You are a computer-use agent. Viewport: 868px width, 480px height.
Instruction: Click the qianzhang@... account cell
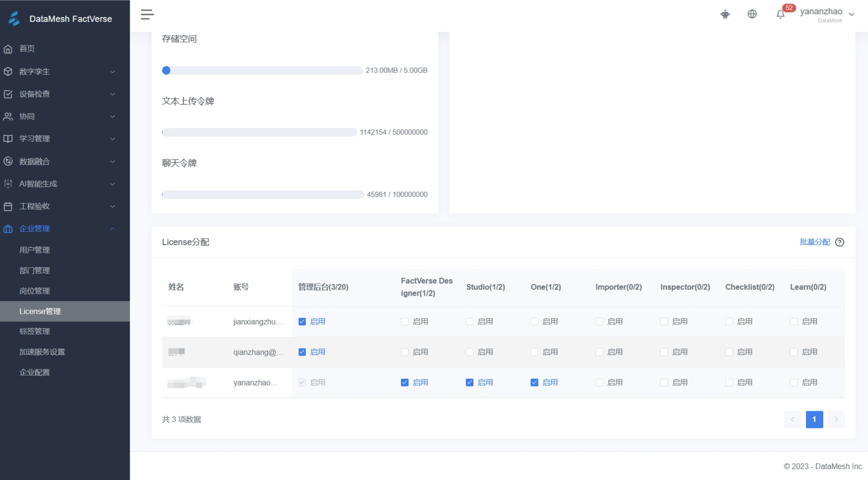(x=258, y=352)
